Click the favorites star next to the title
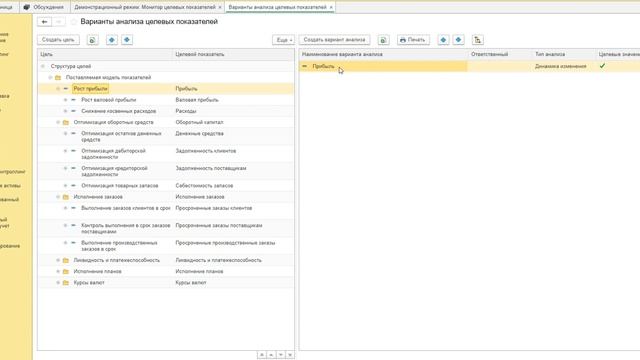Screen dimensions: 640x360 click(x=73, y=22)
